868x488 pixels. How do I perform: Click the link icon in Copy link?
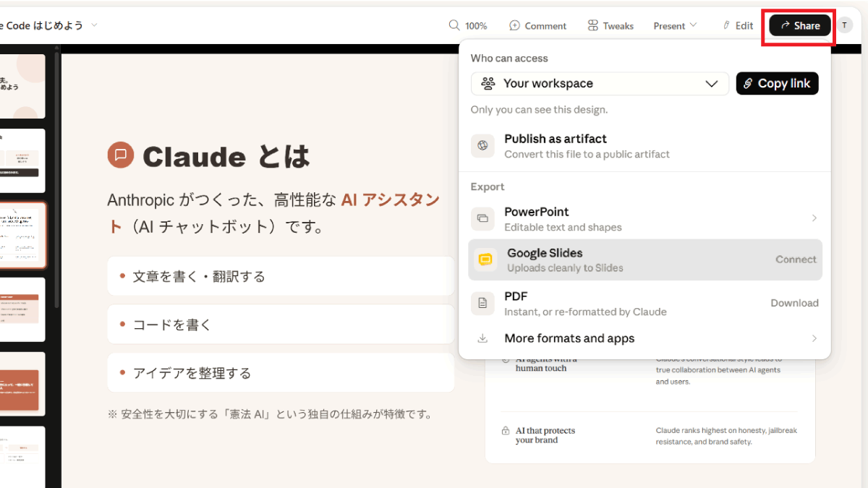(749, 83)
